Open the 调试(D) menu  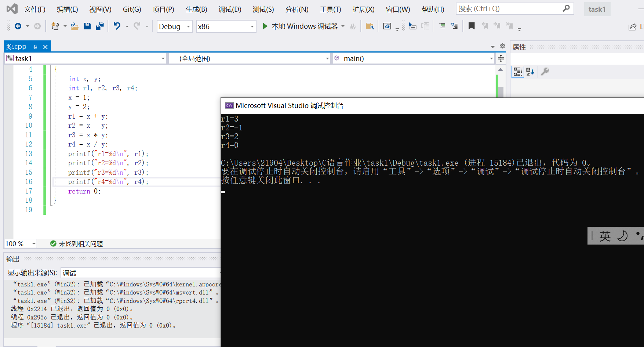coord(230,9)
